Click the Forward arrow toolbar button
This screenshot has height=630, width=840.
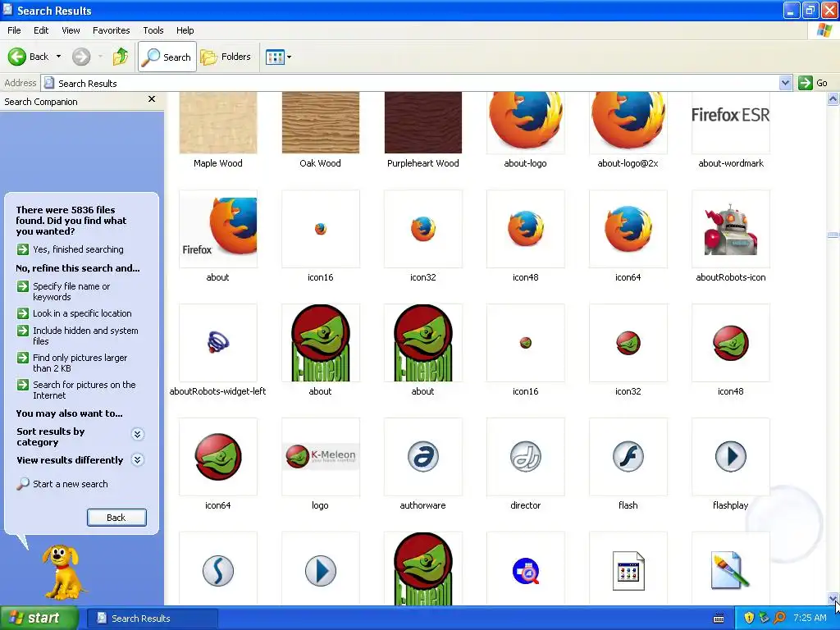(x=81, y=57)
